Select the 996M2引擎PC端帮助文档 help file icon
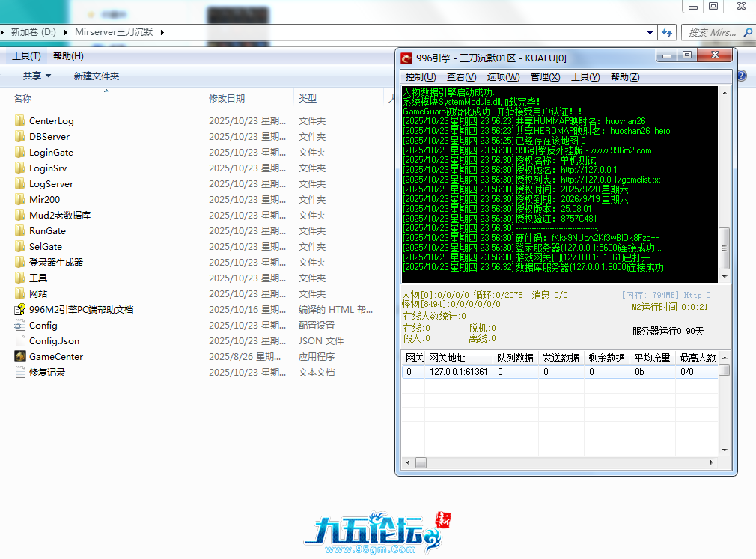The width and height of the screenshot is (756, 559). click(x=20, y=310)
